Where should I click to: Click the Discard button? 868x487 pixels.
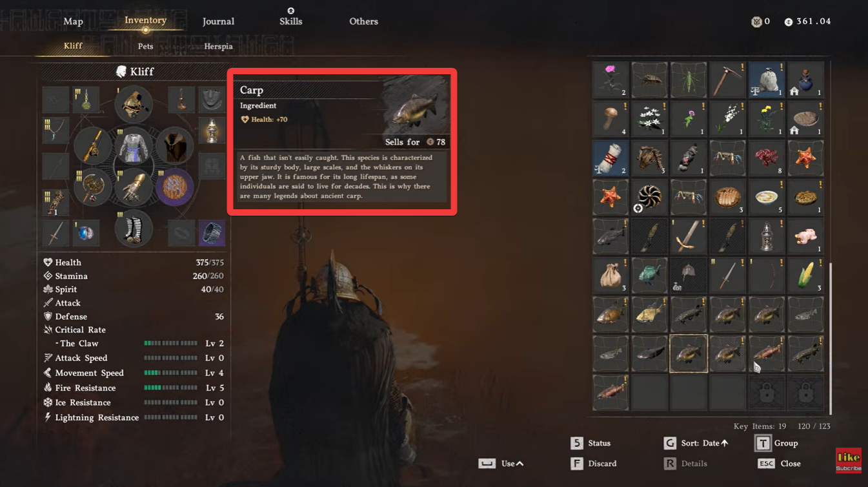[594, 463]
